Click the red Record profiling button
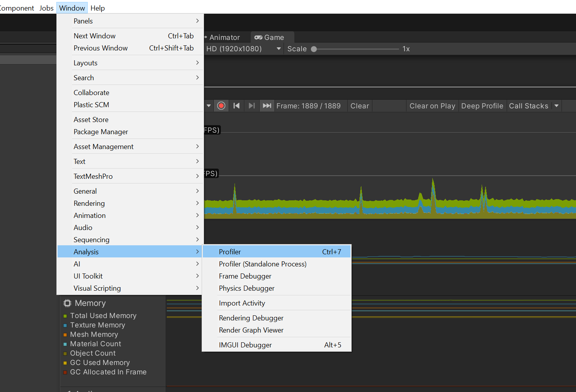This screenshot has height=392, width=576. pos(221,106)
